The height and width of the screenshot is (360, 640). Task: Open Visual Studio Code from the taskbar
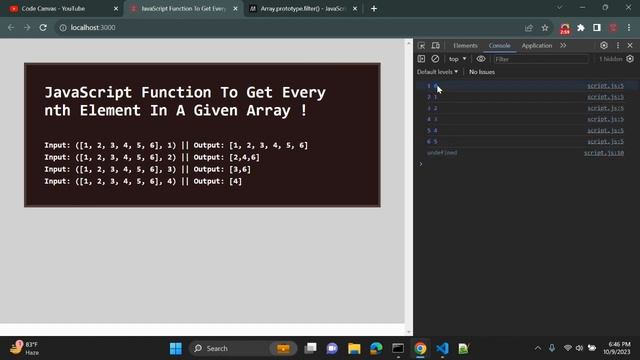pos(442,349)
